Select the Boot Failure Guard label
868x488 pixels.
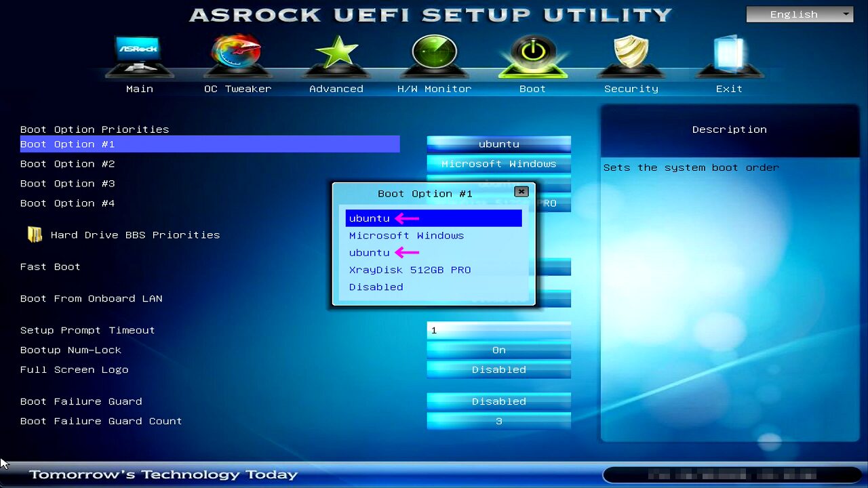(x=81, y=401)
